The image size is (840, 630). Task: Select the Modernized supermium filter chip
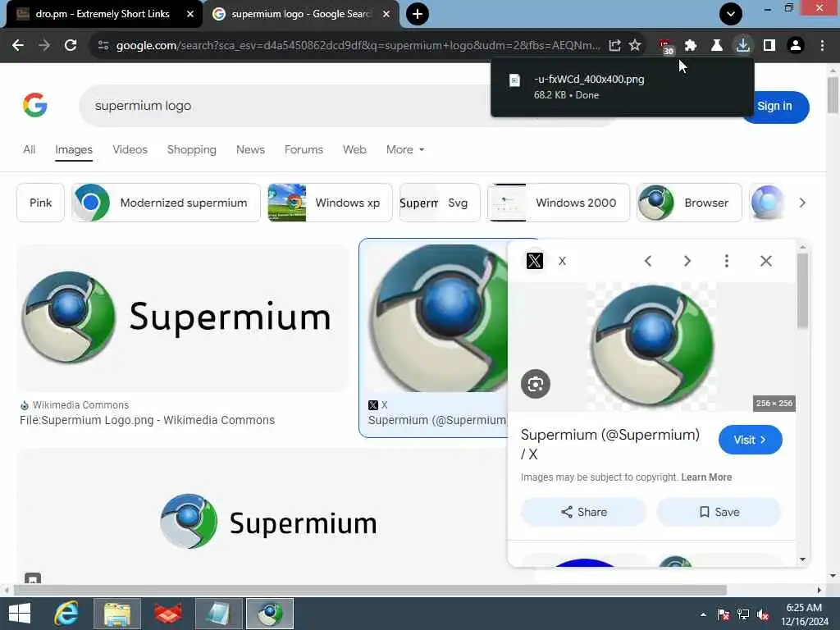[166, 203]
